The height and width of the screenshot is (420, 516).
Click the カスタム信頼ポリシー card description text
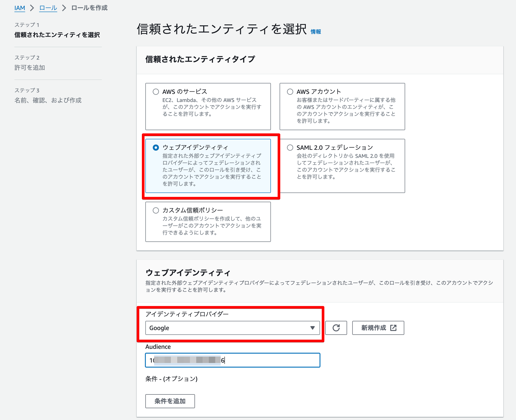212,226
